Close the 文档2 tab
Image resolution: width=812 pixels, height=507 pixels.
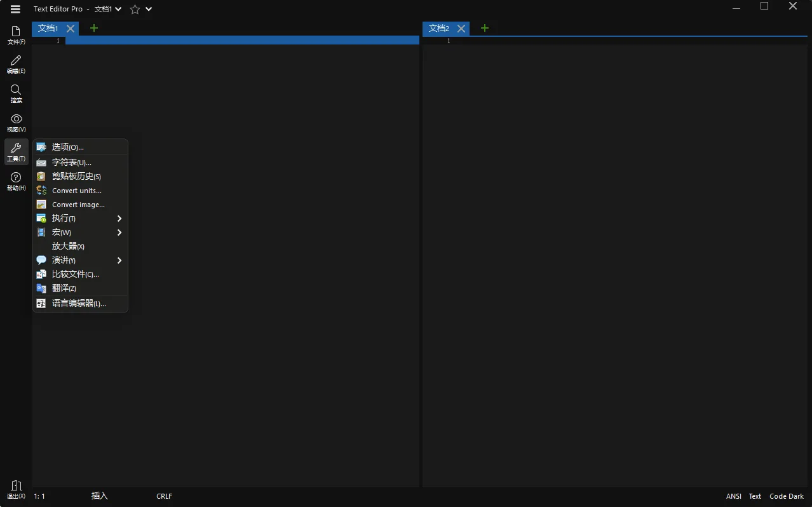461,29
